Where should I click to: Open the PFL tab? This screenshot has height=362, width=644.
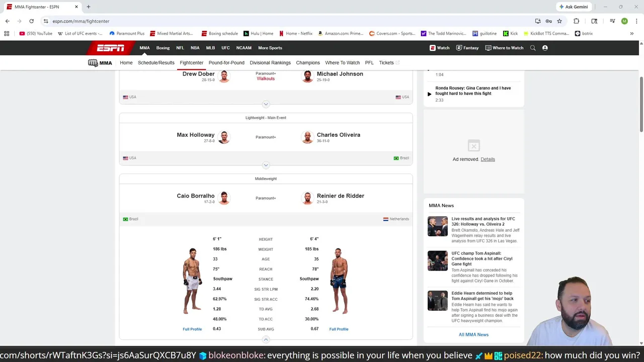click(369, 63)
